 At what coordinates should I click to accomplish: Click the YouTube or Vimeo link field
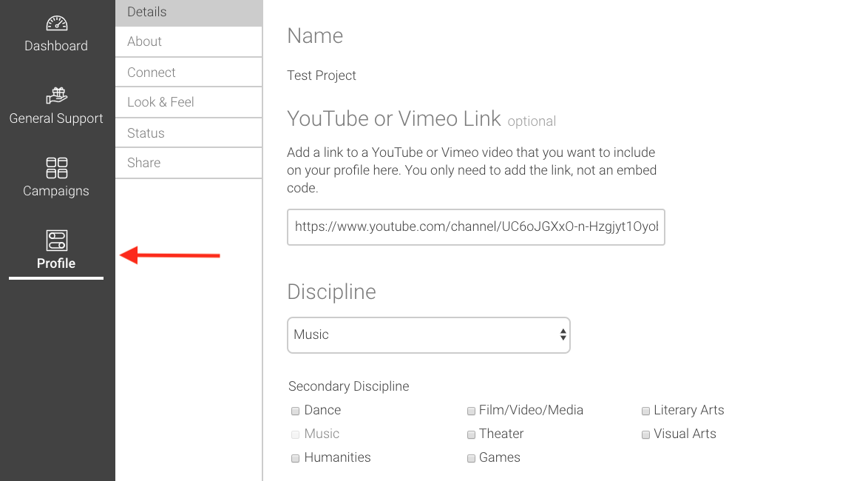(476, 227)
